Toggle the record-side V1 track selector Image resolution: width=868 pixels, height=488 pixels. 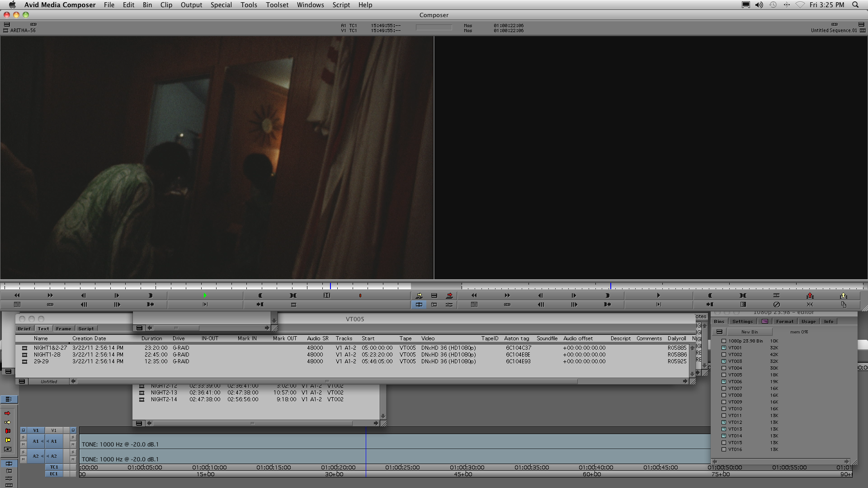point(54,430)
